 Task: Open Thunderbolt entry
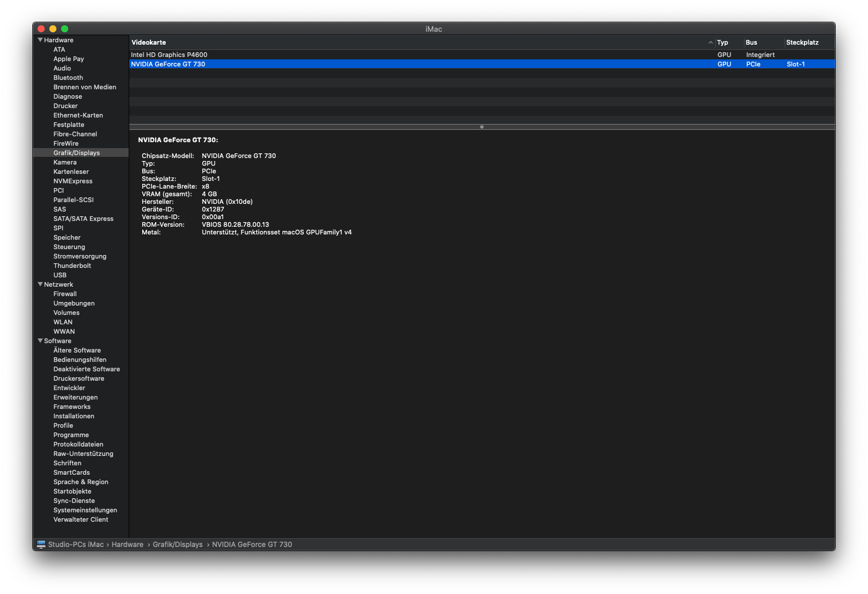[72, 266]
